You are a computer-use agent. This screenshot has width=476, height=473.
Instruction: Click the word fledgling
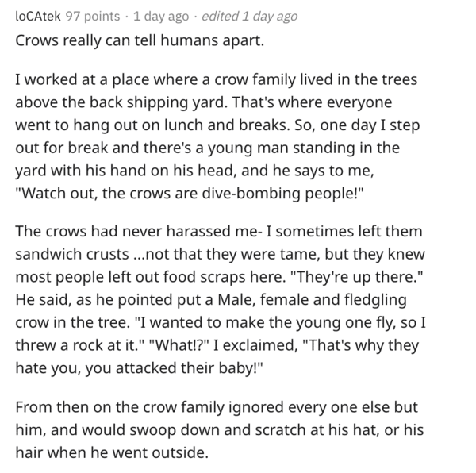375,300
